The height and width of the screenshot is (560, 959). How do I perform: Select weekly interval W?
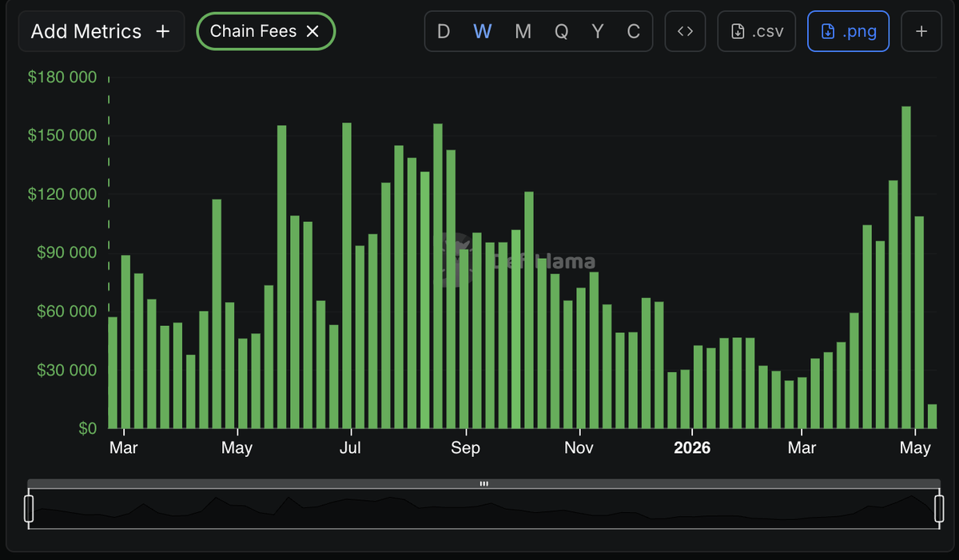pyautogui.click(x=483, y=32)
